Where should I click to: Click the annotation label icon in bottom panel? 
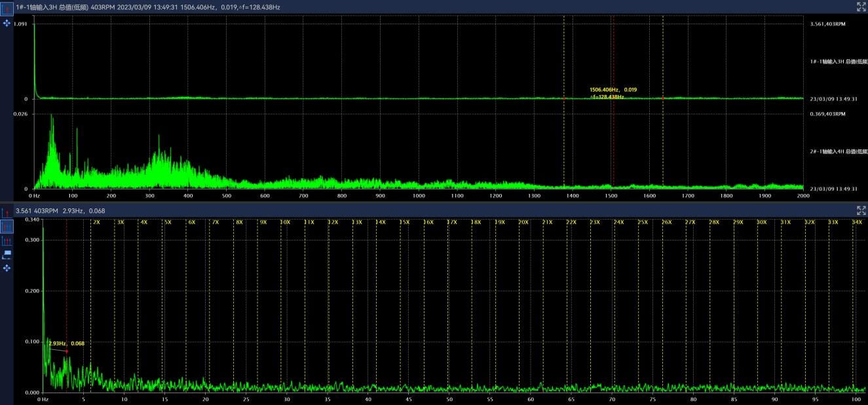point(7,254)
